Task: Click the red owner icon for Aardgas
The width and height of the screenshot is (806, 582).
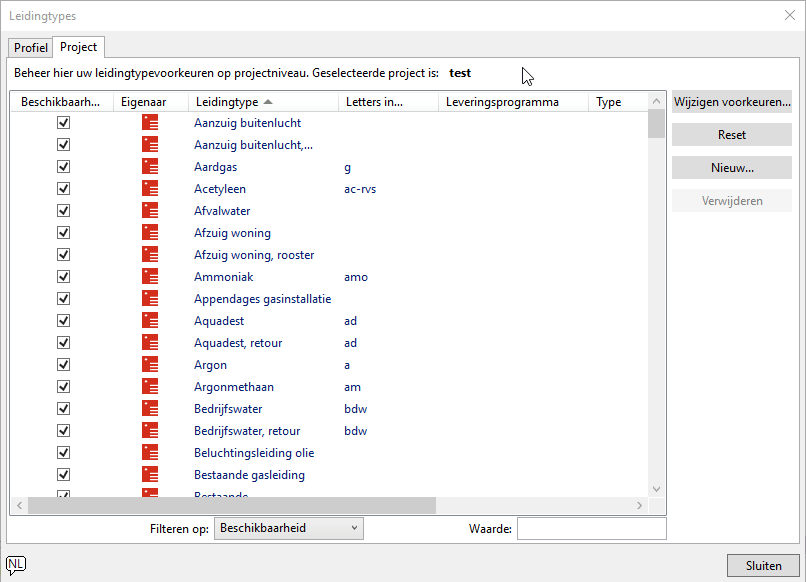Action: tap(150, 167)
